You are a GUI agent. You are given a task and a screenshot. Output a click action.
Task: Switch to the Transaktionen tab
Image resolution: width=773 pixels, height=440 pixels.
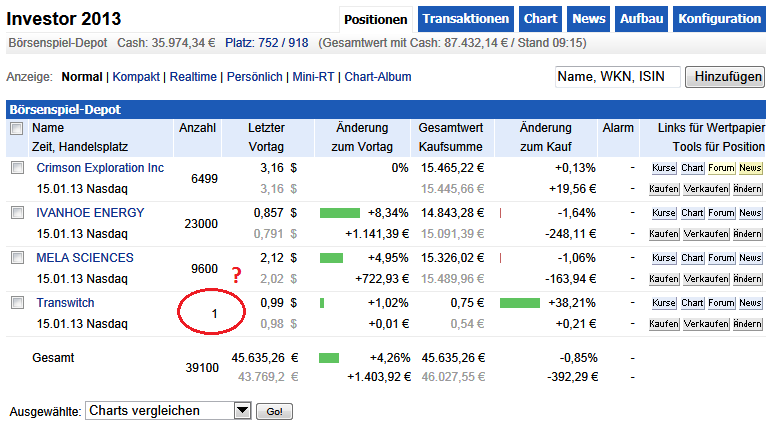(466, 19)
